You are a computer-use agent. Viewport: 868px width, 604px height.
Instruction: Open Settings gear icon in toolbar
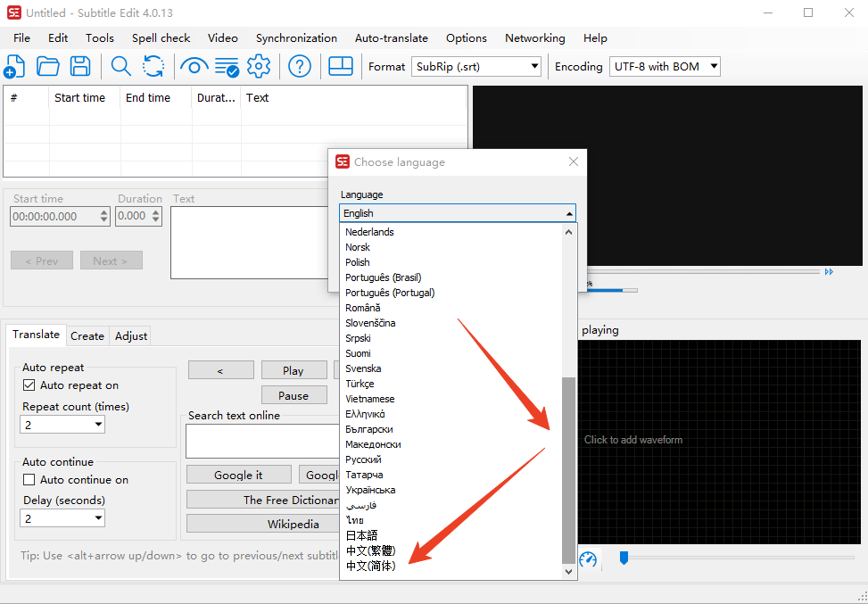tap(259, 66)
